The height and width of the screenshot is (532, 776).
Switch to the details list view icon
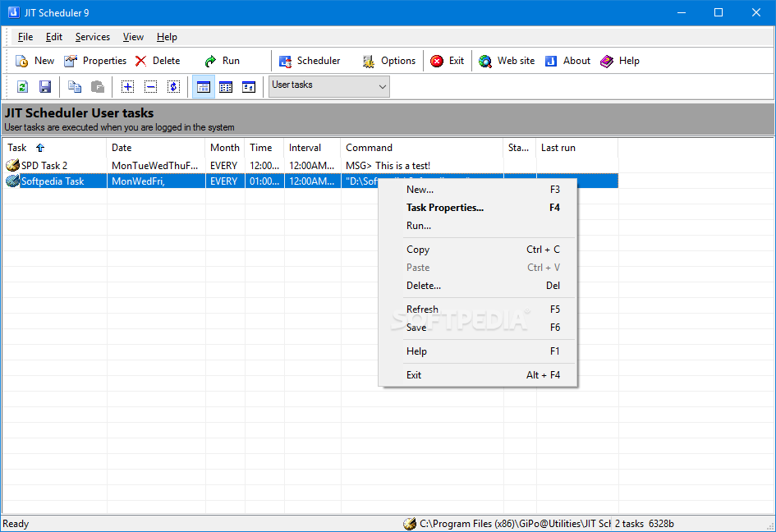[x=204, y=87]
